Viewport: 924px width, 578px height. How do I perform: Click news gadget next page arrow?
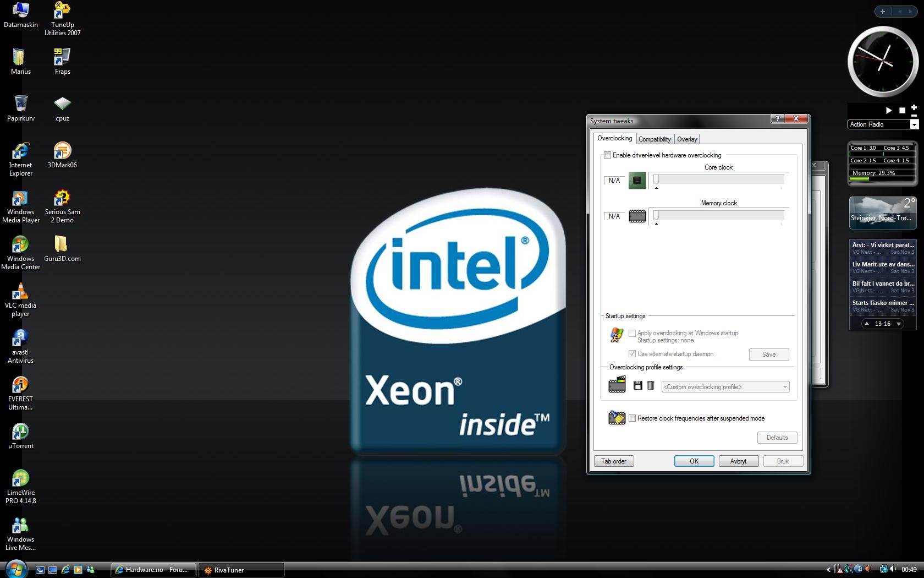[899, 324]
